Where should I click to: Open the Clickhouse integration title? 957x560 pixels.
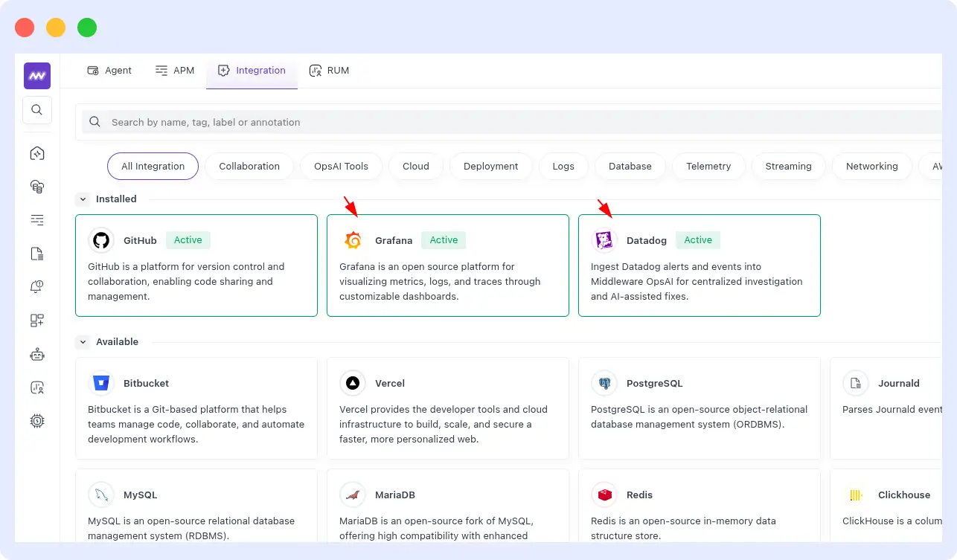click(904, 495)
